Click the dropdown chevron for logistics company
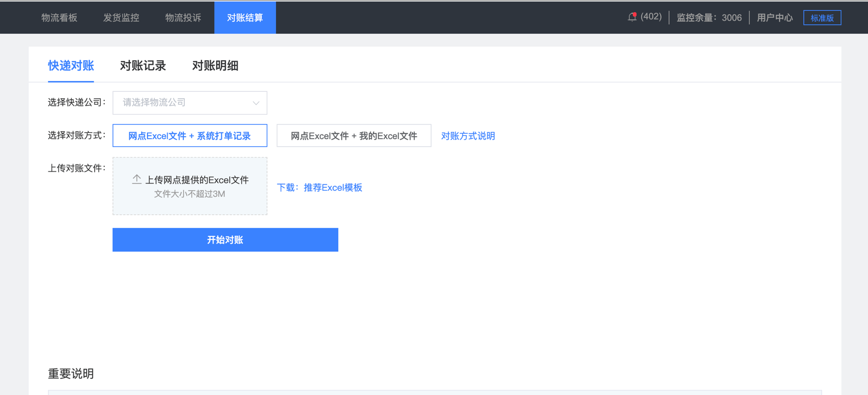The height and width of the screenshot is (395, 868). point(256,103)
